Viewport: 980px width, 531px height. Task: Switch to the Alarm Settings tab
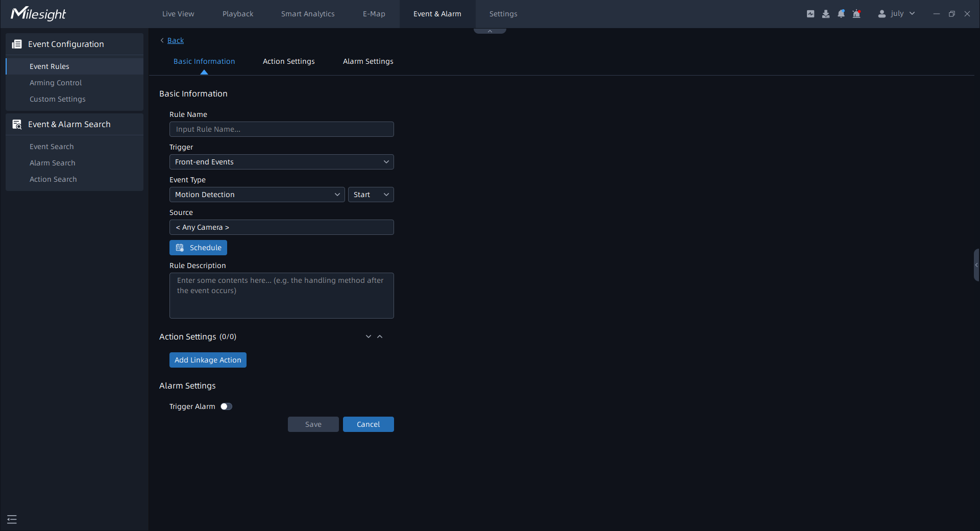click(x=367, y=61)
